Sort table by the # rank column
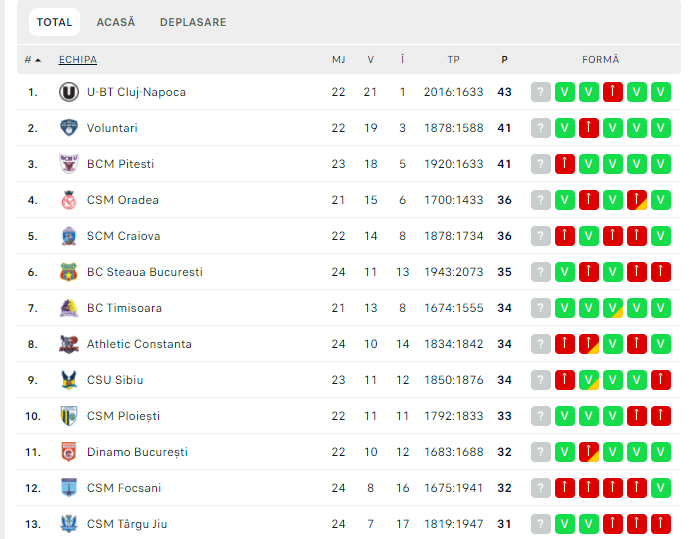This screenshot has width=692, height=539. [32, 60]
